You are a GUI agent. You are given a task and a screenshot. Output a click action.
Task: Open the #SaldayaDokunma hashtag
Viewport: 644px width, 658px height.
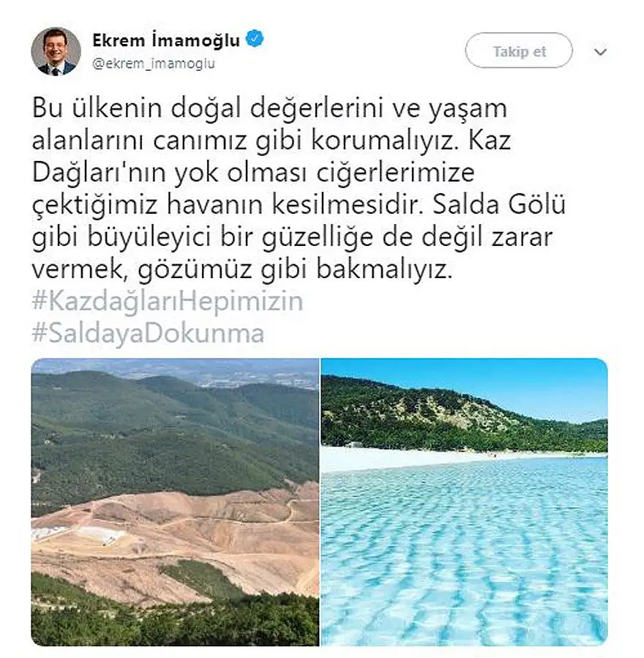coord(148,334)
